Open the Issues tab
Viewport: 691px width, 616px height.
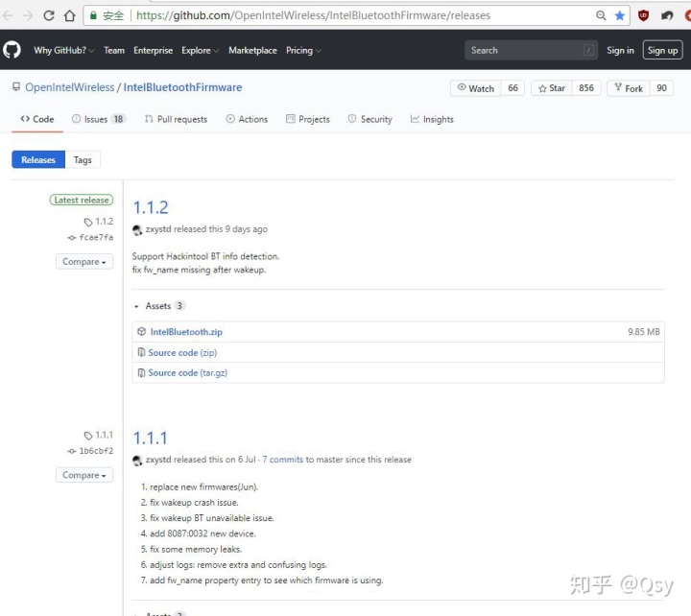99,119
